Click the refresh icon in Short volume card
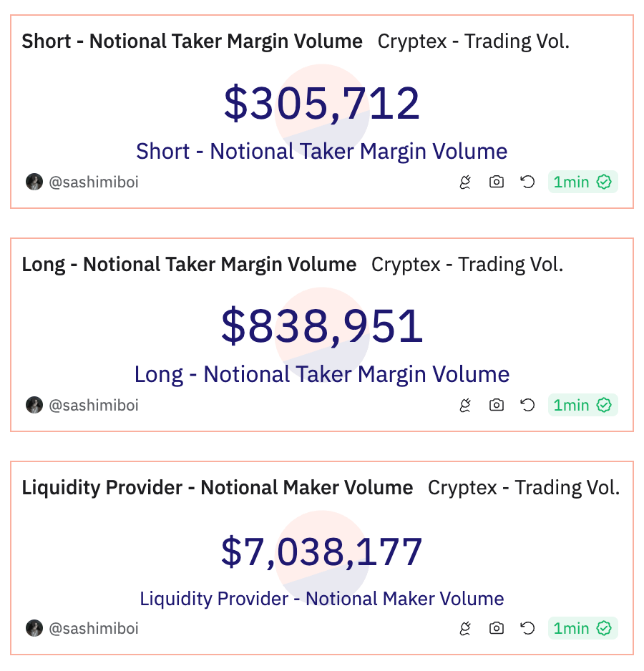Viewport: 644px width, 671px height. coord(527,182)
